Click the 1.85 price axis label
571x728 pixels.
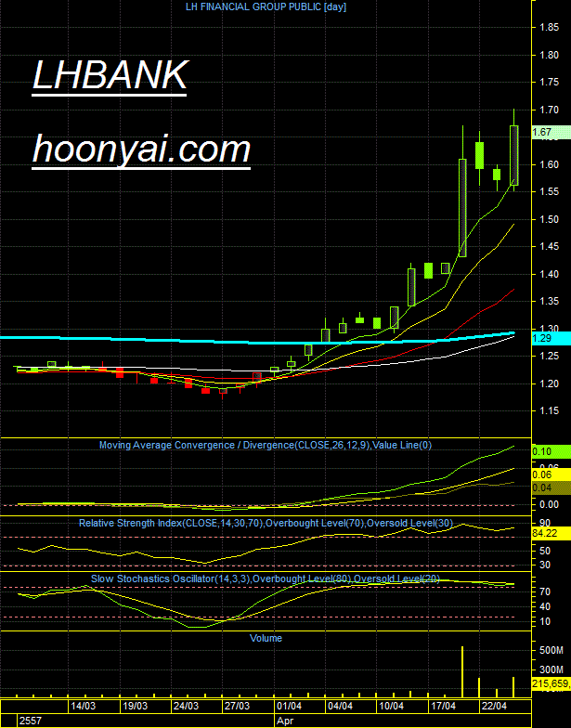point(550,28)
